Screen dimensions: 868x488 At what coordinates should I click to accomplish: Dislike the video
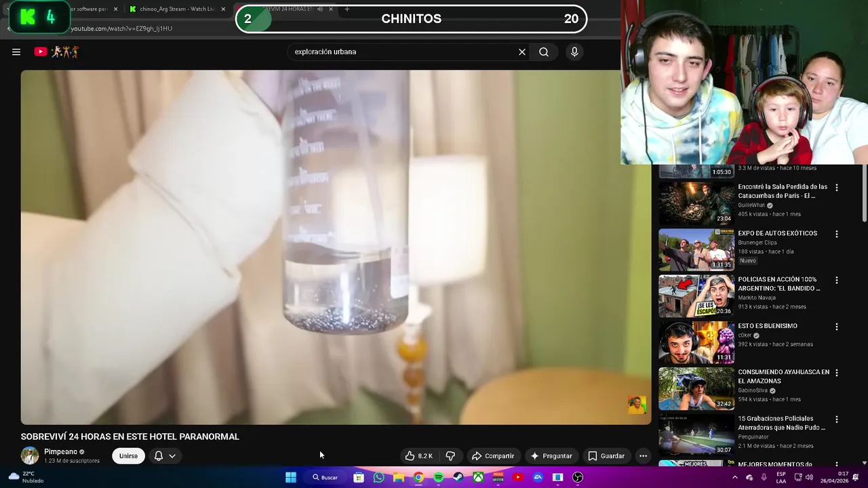click(450, 456)
